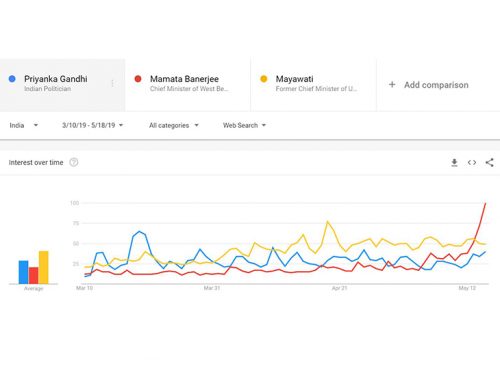Click the blue Priyanka Gandhi average bar
Viewport: 500px width, 375px height.
(x=23, y=272)
